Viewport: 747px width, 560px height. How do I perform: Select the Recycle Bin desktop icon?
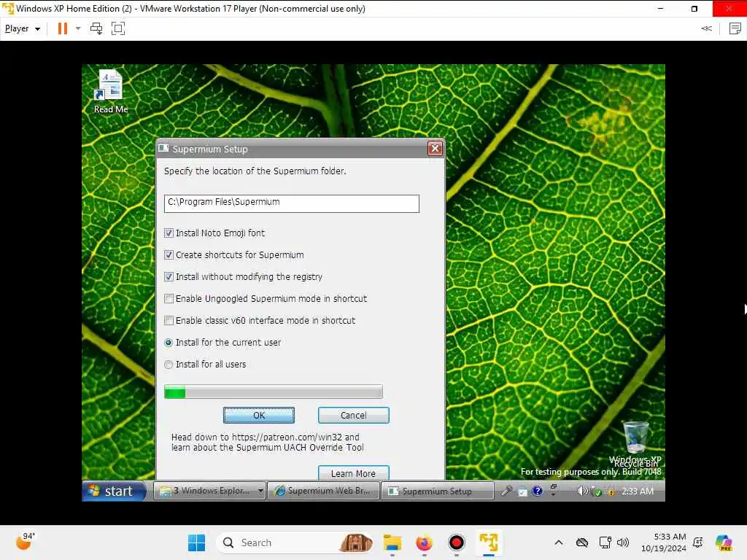635,444
